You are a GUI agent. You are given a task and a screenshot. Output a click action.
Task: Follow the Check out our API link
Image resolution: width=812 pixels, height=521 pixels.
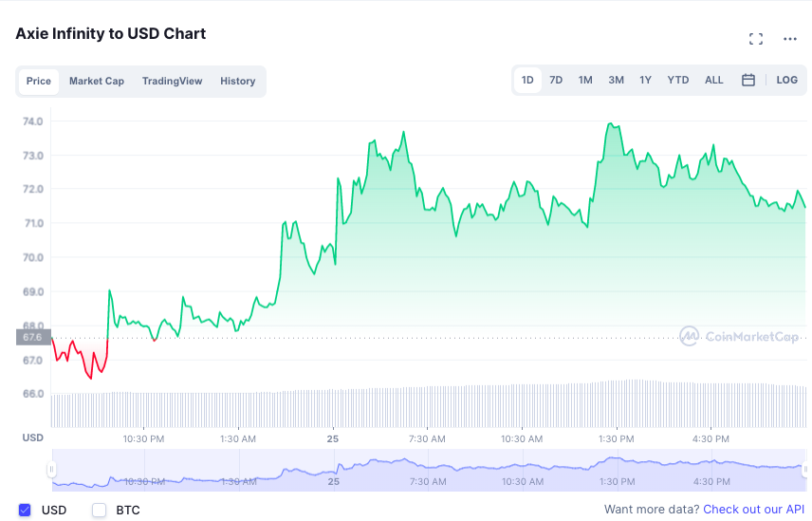pyautogui.click(x=753, y=510)
